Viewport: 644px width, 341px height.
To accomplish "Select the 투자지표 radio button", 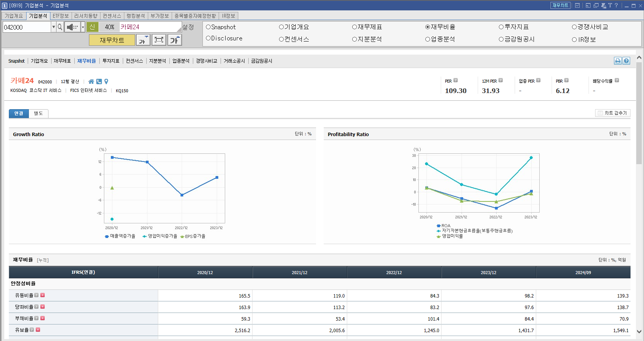I will click(501, 27).
